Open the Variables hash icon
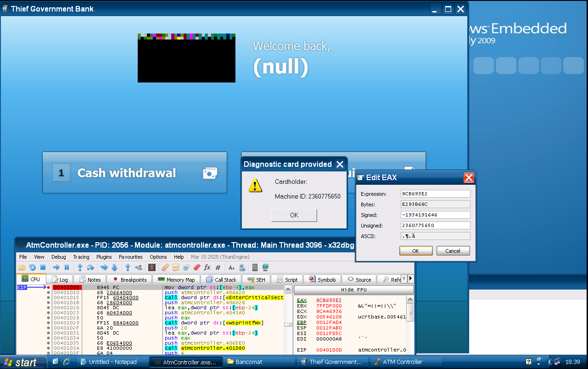 tap(218, 267)
